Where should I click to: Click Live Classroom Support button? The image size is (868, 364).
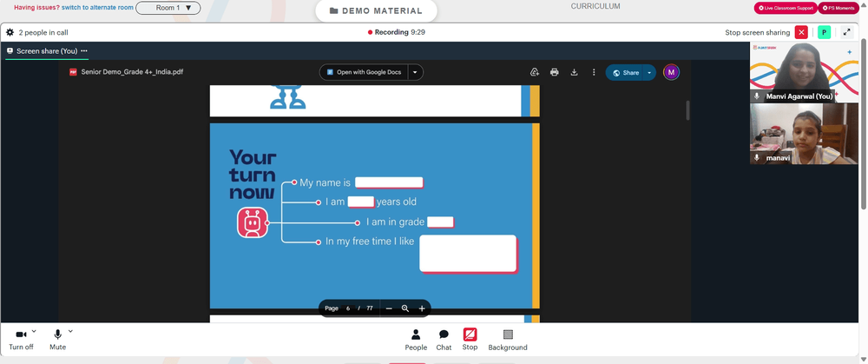[x=786, y=8]
